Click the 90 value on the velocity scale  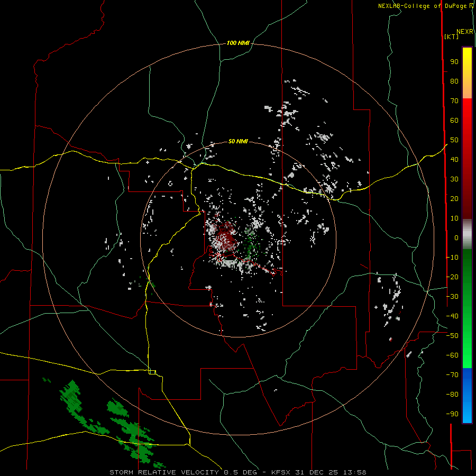click(x=454, y=62)
